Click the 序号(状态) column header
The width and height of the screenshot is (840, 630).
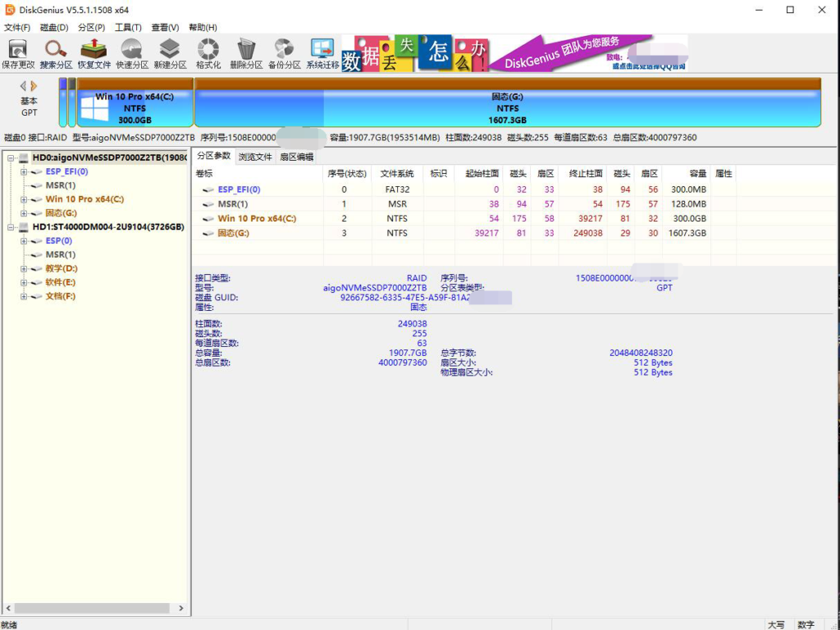click(347, 174)
